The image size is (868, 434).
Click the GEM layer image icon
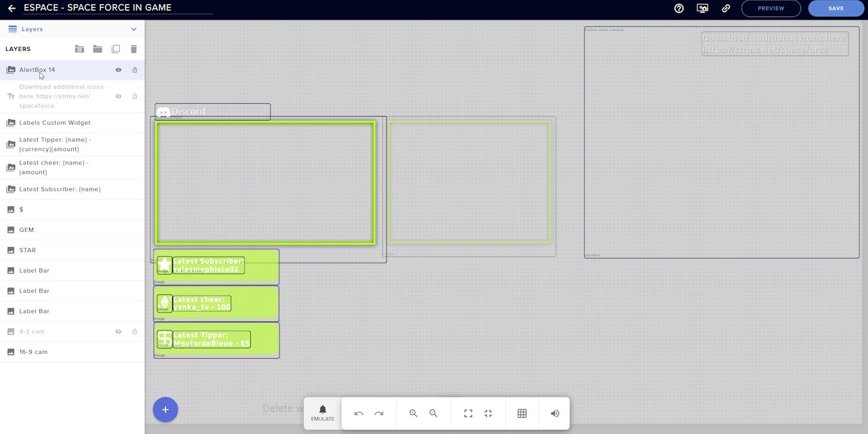click(11, 230)
